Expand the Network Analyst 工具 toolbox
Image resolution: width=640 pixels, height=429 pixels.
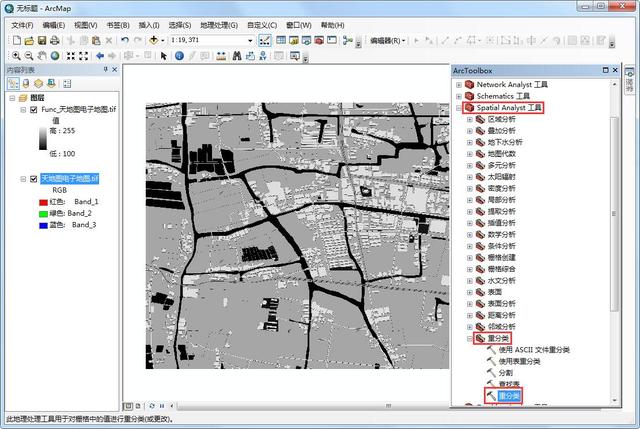pos(459,85)
